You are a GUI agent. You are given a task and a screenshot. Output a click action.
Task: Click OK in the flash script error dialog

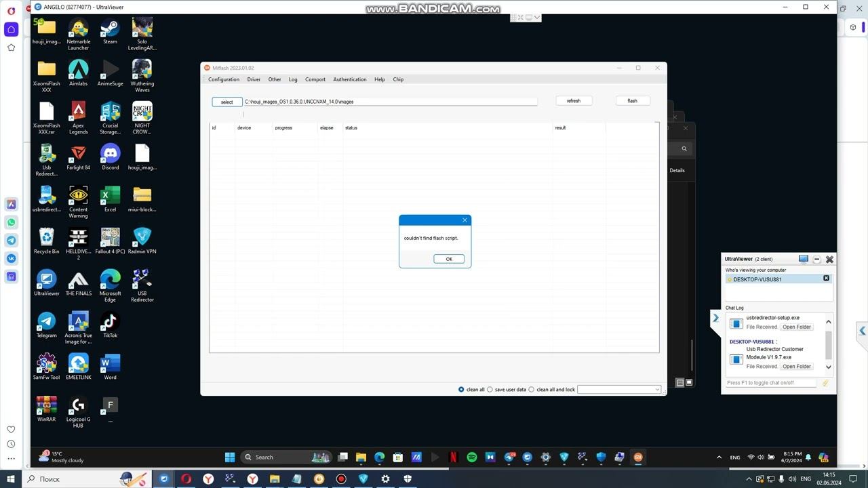(x=449, y=259)
